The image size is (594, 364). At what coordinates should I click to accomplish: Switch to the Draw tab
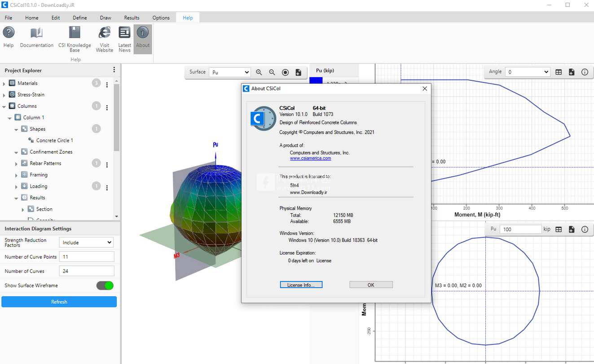point(106,18)
